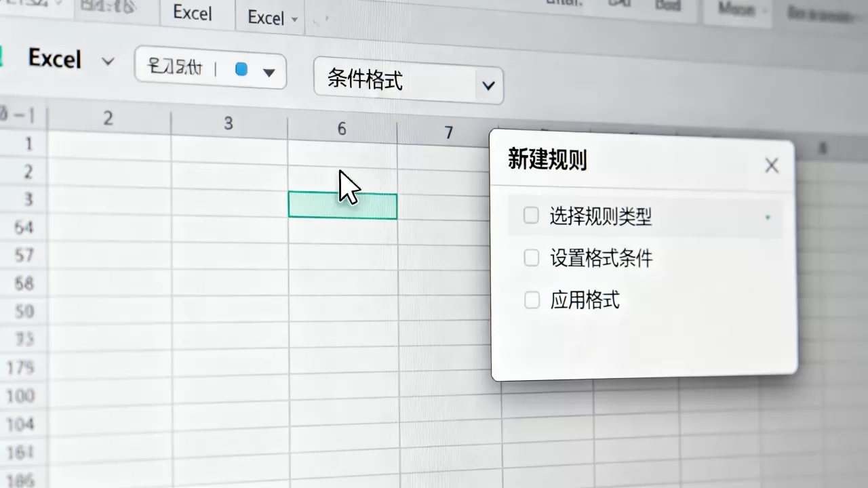Screen dimensions: 868x488
Task: Select column header 6
Action: click(342, 129)
